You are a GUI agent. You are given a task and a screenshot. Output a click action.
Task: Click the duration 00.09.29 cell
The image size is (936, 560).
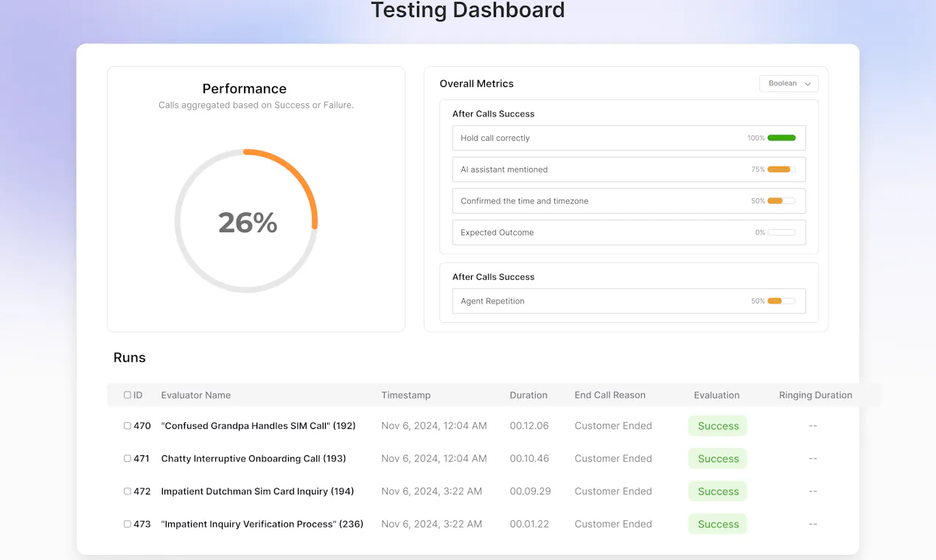[x=531, y=491]
